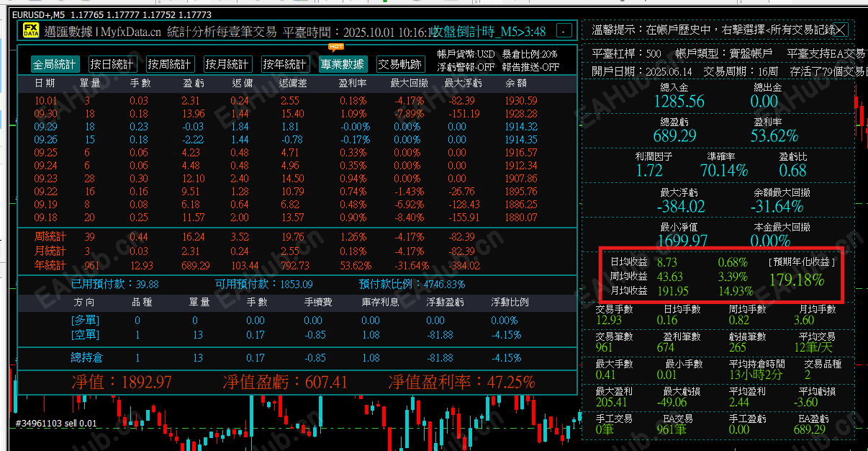868x451 pixels.
Task: Click the 周統計 summary row label
Action: [x=50, y=237]
